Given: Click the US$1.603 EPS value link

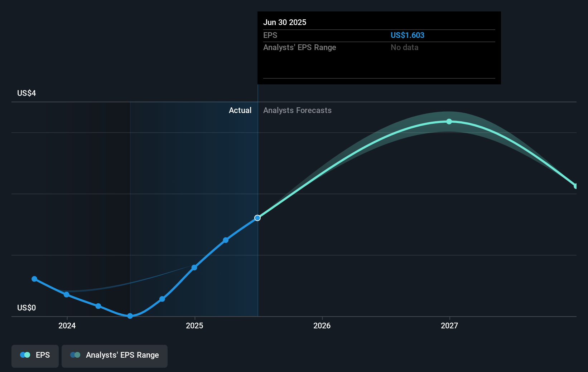Looking at the screenshot, I should tap(408, 35).
